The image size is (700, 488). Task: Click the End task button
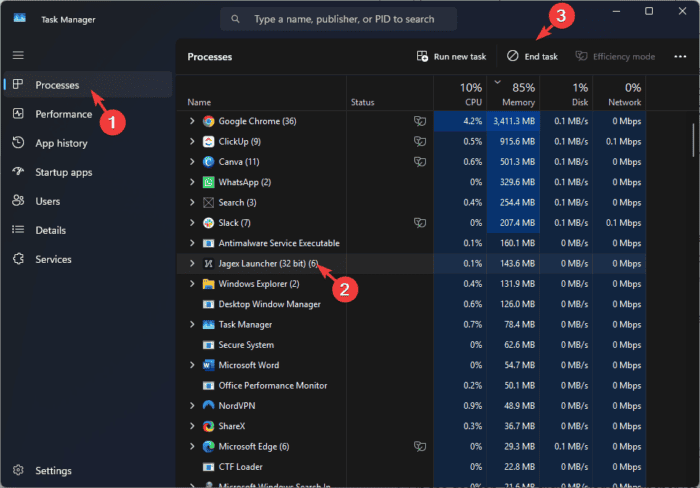532,57
